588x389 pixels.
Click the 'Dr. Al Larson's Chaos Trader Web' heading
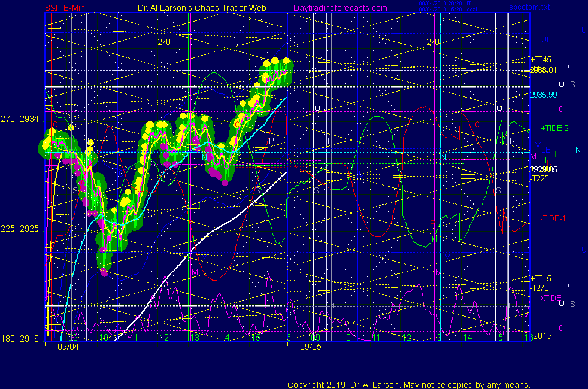coord(202,8)
